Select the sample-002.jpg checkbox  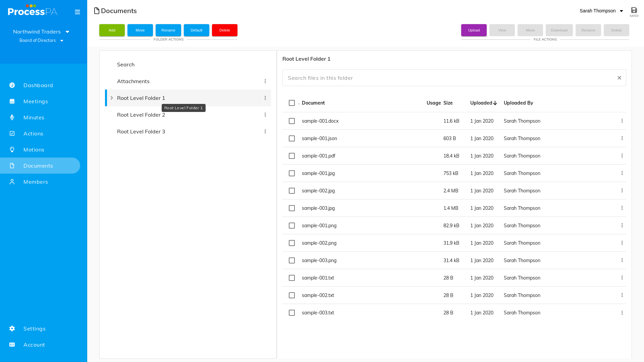[x=292, y=191]
